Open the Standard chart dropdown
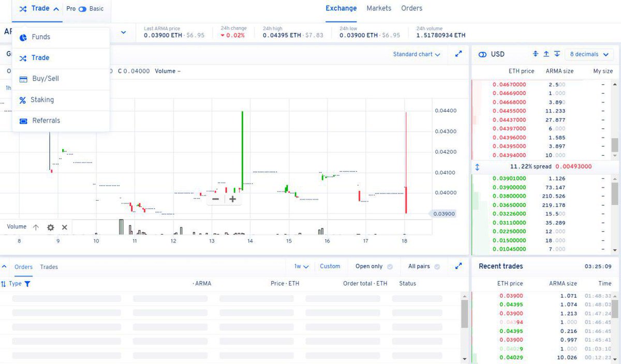This screenshot has height=364, width=621. tap(417, 54)
